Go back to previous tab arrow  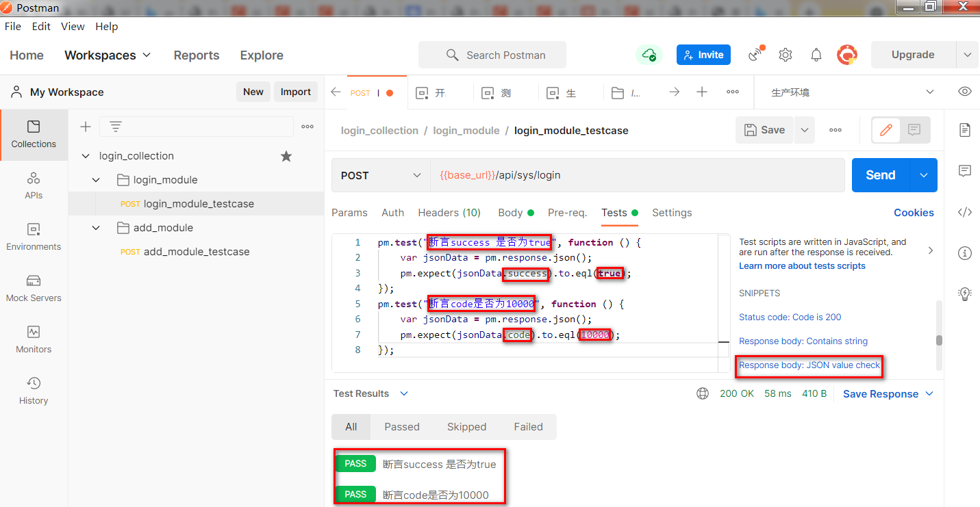[336, 92]
